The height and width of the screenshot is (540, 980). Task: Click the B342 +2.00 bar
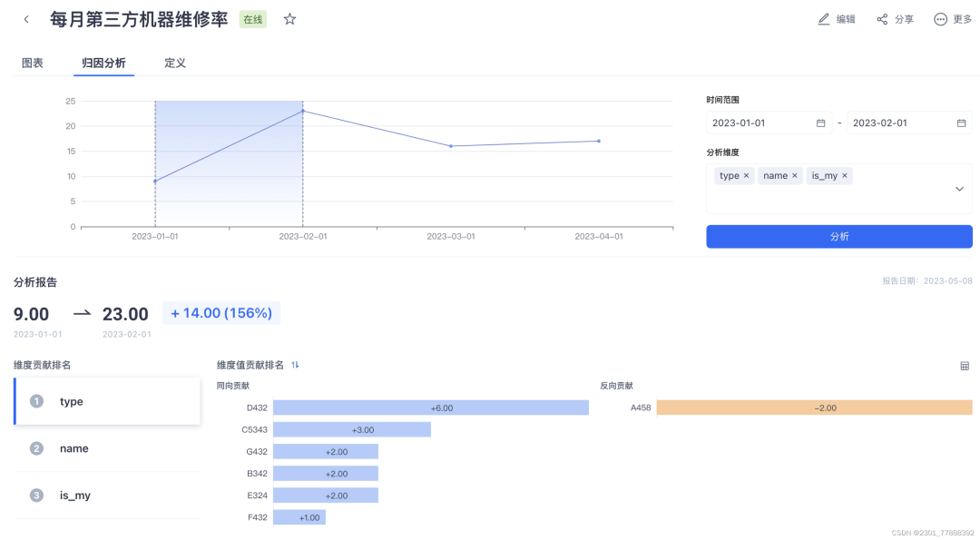coord(326,473)
